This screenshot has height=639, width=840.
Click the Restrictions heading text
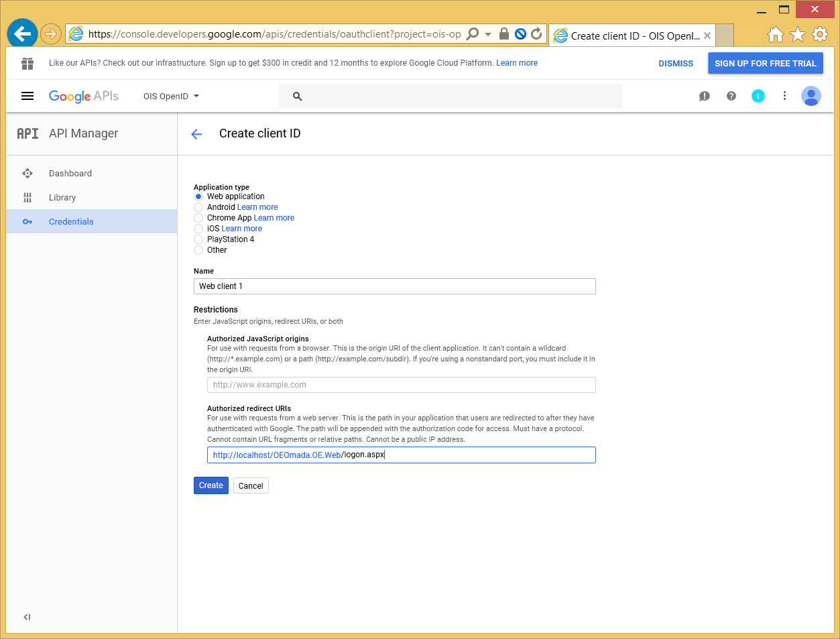[x=216, y=310]
